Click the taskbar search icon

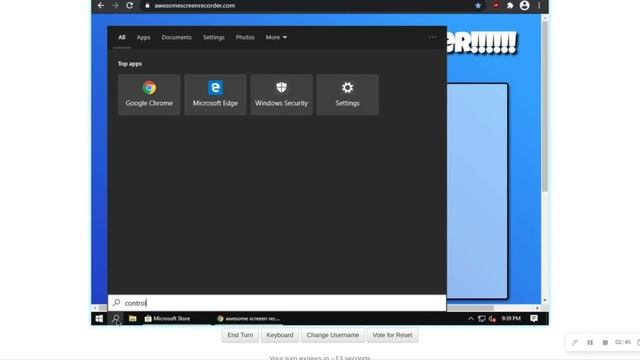click(116, 318)
